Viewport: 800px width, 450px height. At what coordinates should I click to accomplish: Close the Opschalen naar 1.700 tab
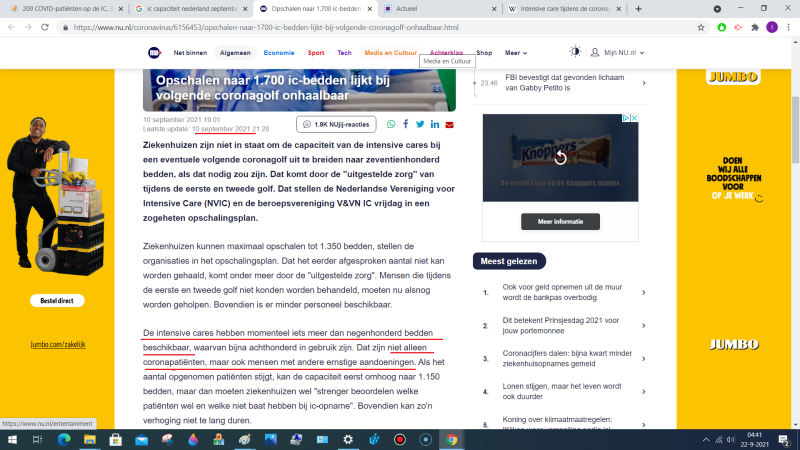(x=369, y=9)
